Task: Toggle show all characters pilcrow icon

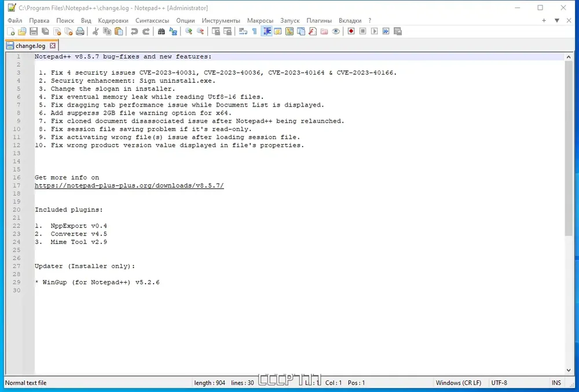Action: pos(254,31)
